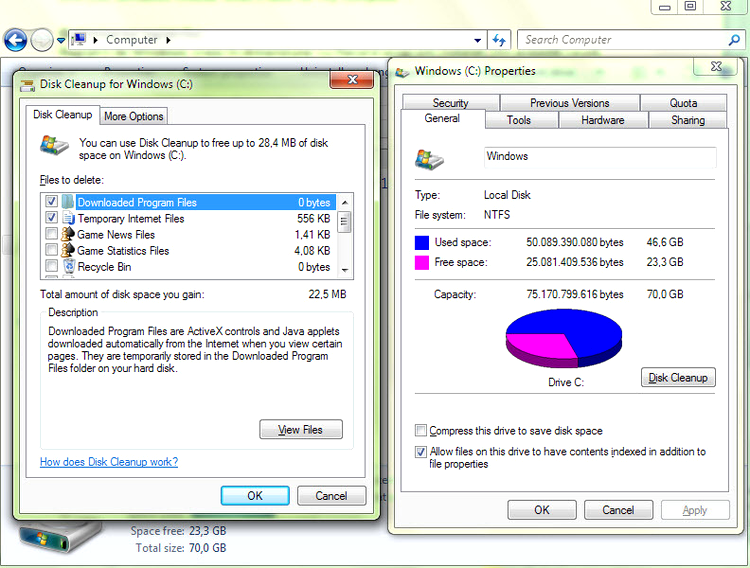The image size is (750, 568).
Task: Check the Game Statistics Files checkbox
Action: tap(51, 250)
